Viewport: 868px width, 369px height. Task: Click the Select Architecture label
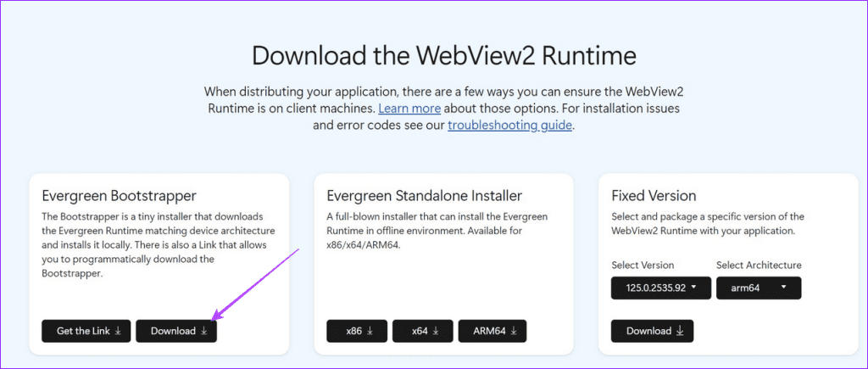pos(759,265)
